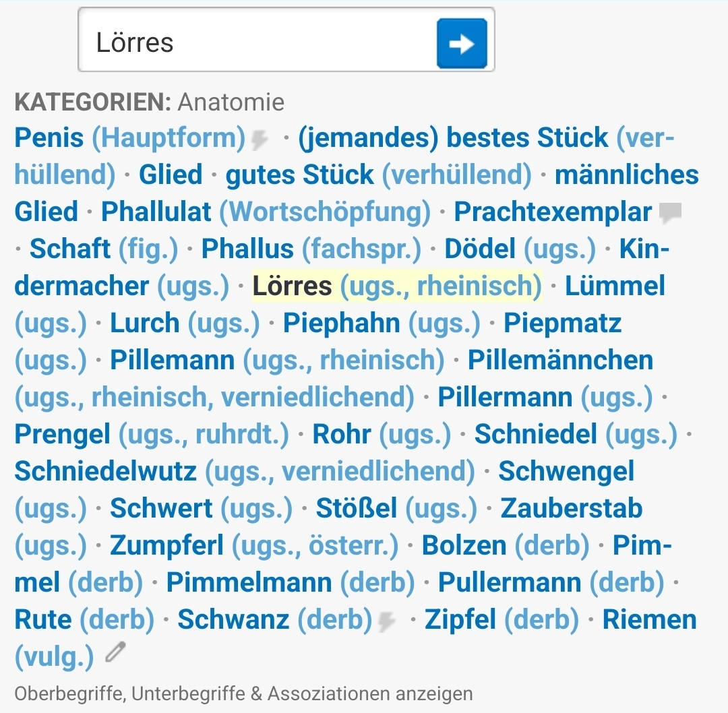This screenshot has height=713, width=728.
Task: Open the Zipfel link
Action: click(x=460, y=619)
